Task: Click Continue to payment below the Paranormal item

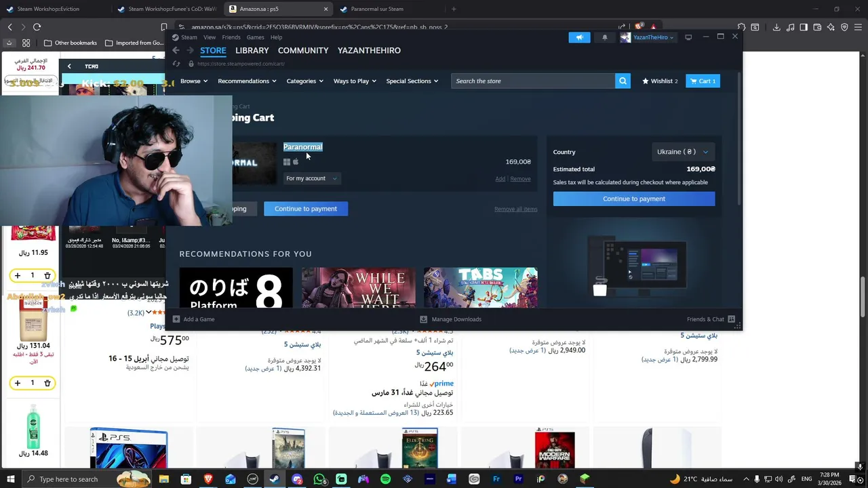Action: [x=305, y=209]
